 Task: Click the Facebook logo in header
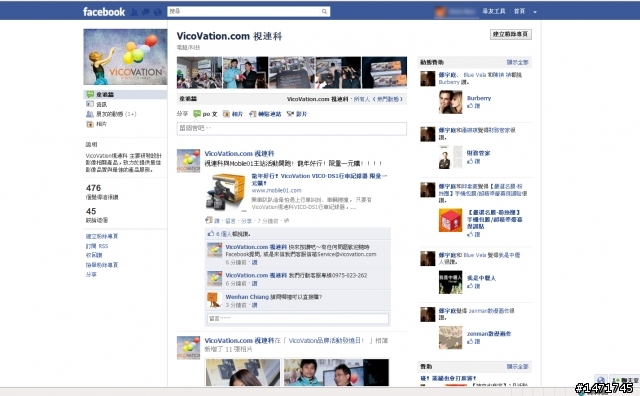(104, 12)
